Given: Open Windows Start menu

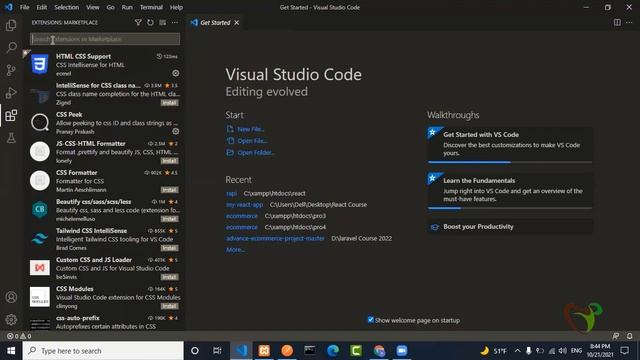Looking at the screenshot, I should coord(11,351).
